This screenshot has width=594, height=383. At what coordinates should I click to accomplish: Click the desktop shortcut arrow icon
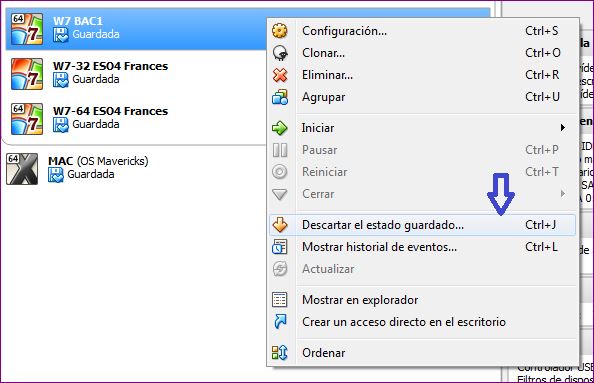pyautogui.click(x=280, y=322)
